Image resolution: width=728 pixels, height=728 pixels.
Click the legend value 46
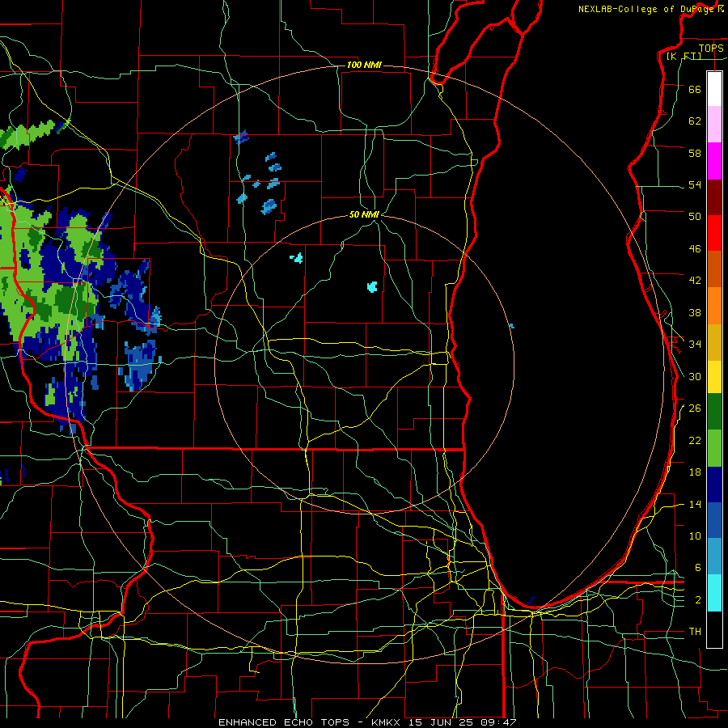pos(695,248)
